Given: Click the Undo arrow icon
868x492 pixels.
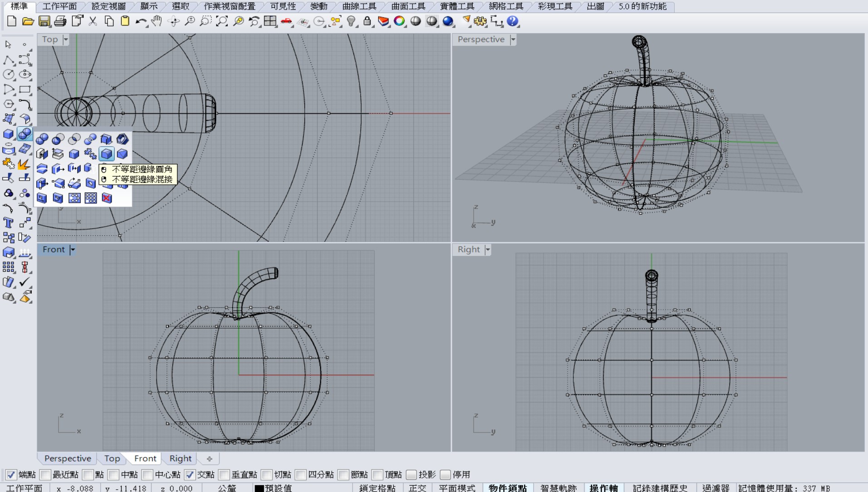Looking at the screenshot, I should coord(141,21).
